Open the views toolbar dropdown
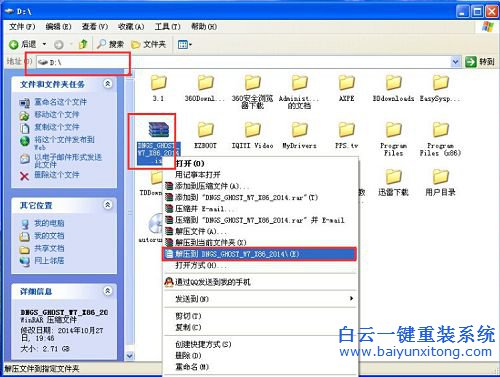The width and height of the screenshot is (500, 377). 185,44
